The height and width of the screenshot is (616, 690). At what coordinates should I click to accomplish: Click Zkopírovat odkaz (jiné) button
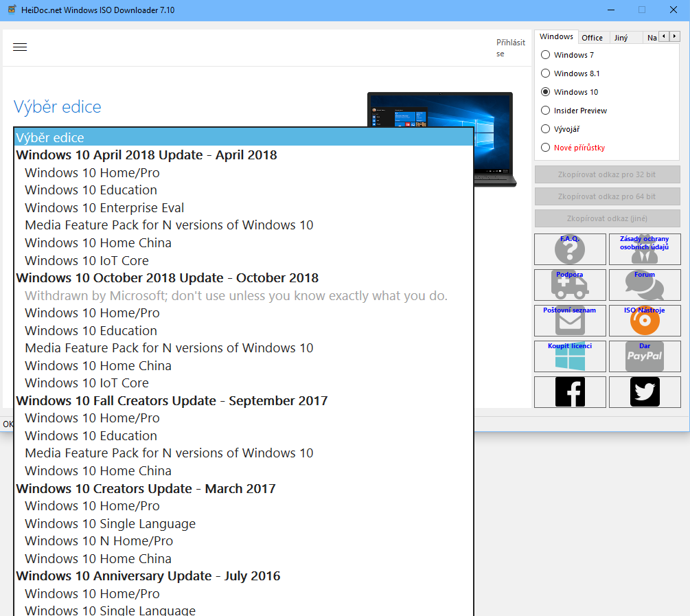coord(608,218)
